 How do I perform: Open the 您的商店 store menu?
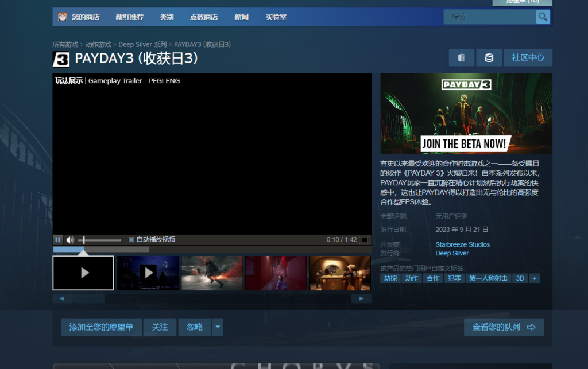pos(86,17)
